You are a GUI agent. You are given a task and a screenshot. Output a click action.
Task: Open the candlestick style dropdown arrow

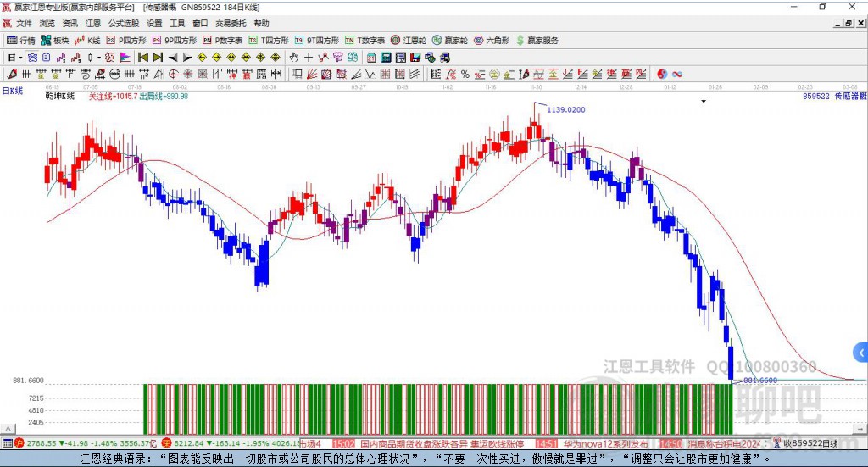click(x=99, y=58)
